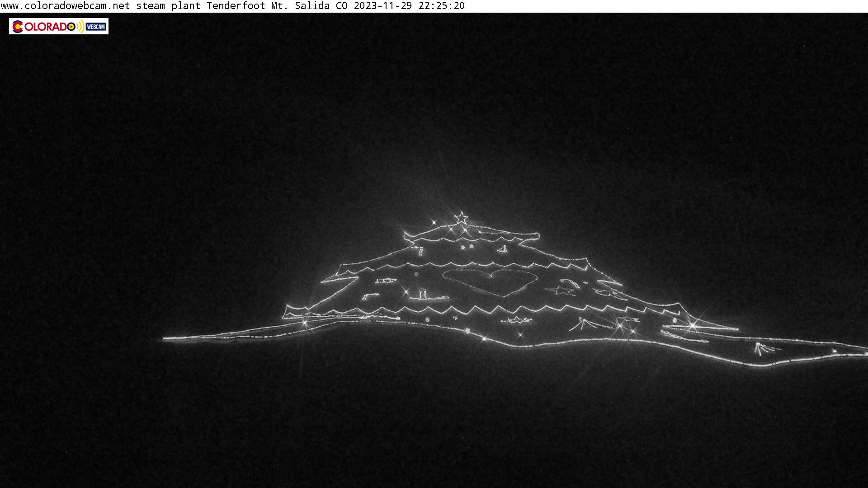The image size is (868, 488).
Task: Click the 'steam plant Tenderfoot Mt.' caption
Action: point(212,6)
